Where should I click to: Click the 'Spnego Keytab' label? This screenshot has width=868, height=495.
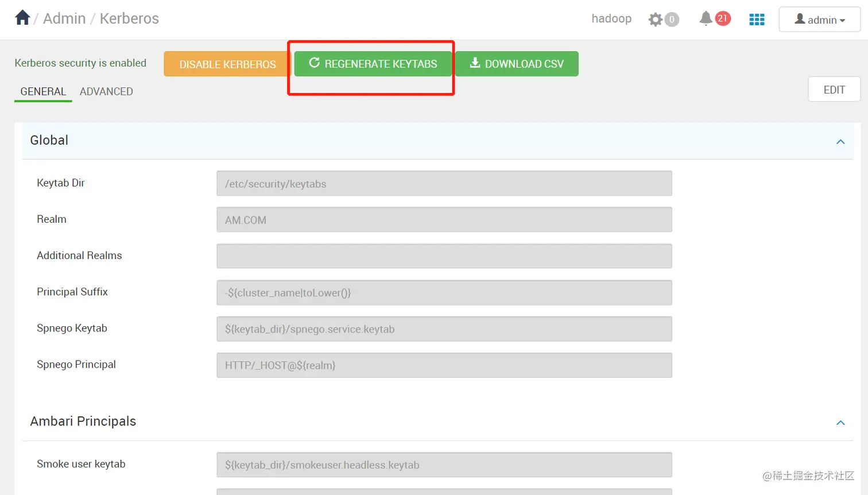(72, 328)
